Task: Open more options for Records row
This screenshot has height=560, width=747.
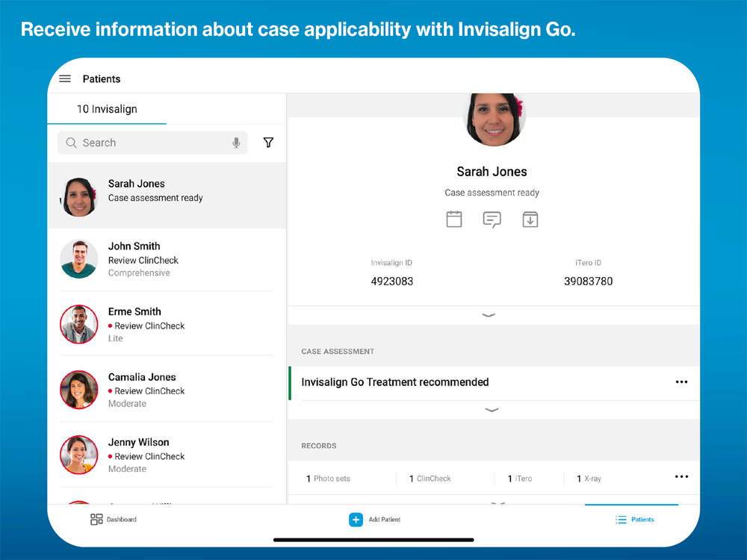Action: click(x=681, y=476)
